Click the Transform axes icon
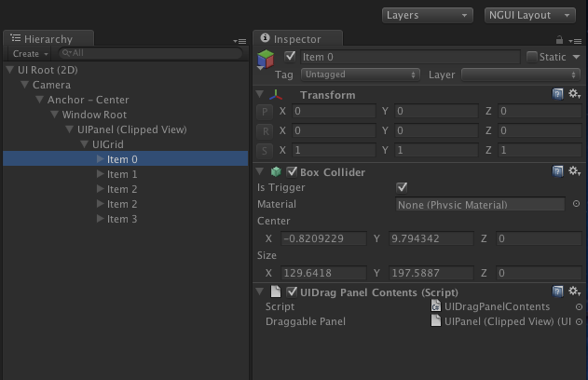This screenshot has height=380, width=588. coord(276,95)
